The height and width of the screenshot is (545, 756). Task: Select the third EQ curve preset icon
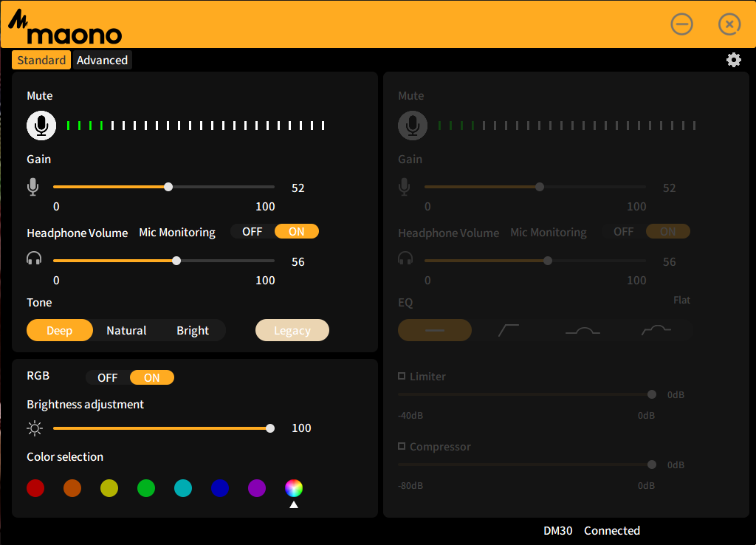[583, 330]
